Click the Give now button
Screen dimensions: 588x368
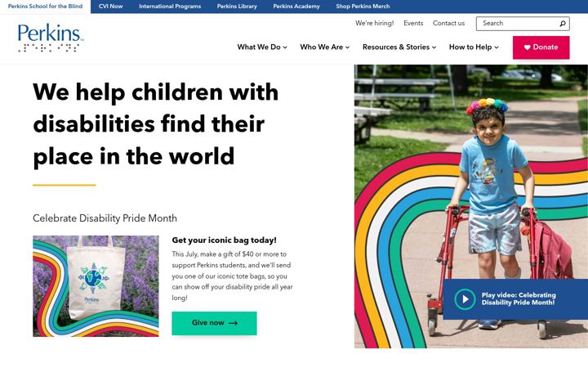point(215,323)
